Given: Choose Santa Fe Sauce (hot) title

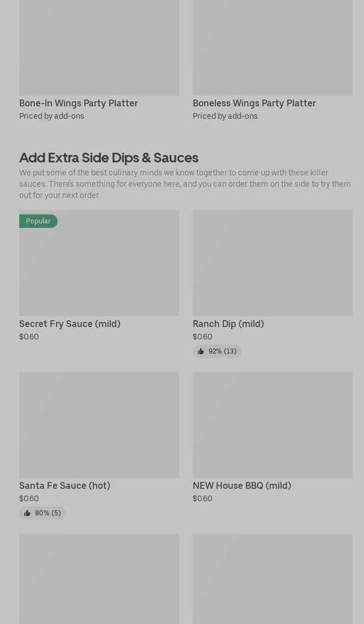Looking at the screenshot, I should pos(64,485).
